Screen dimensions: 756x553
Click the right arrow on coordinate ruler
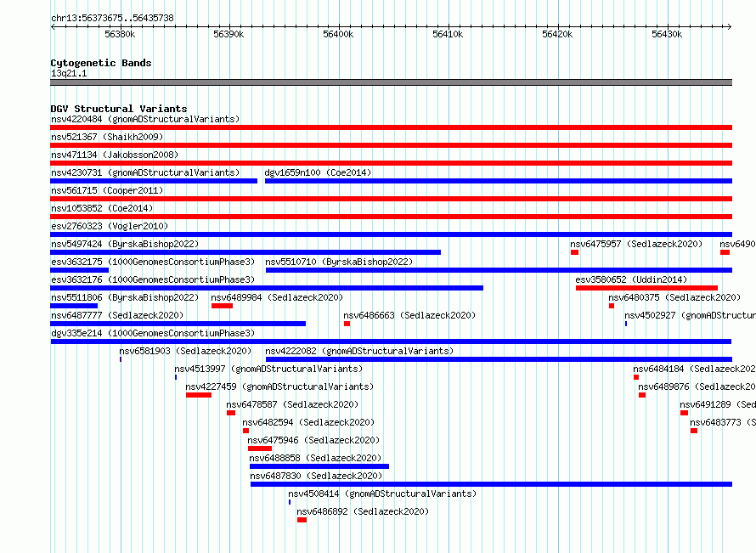tap(729, 26)
